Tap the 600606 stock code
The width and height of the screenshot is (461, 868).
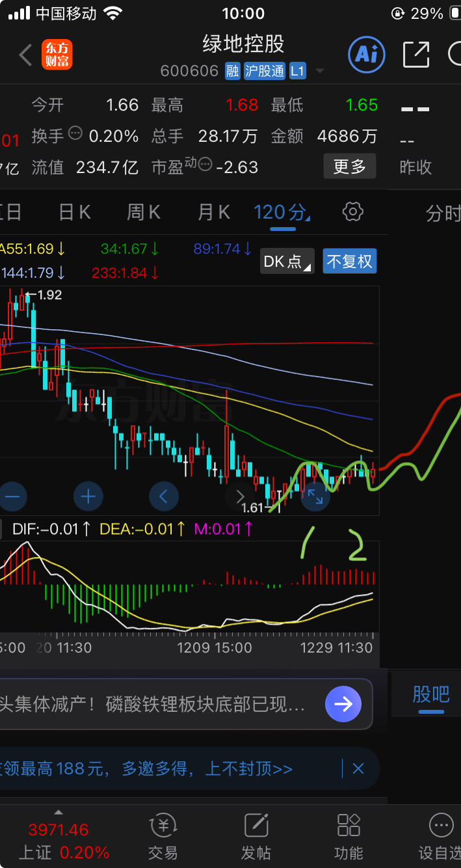189,71
